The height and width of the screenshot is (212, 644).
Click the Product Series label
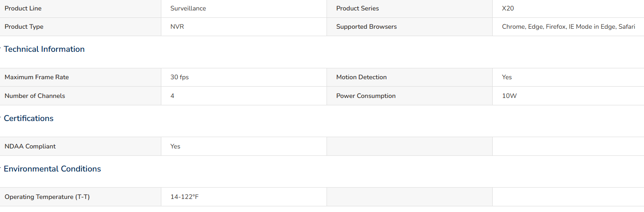(357, 8)
